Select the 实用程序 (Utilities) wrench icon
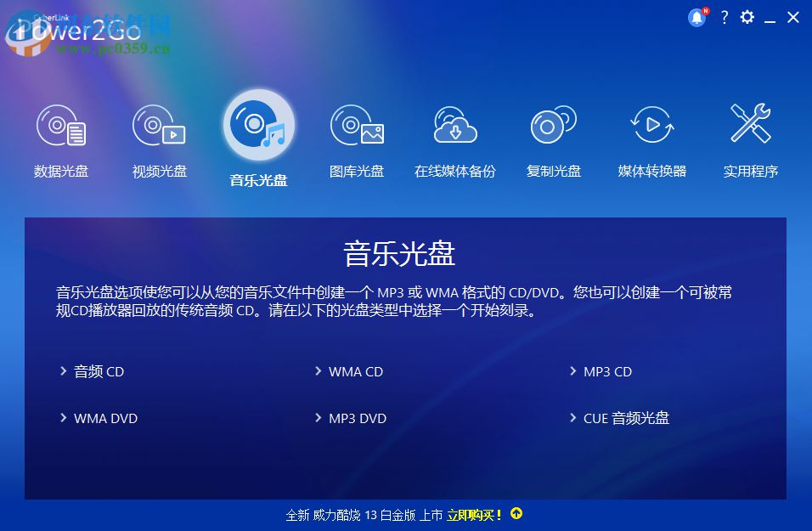812x531 pixels. pyautogui.click(x=750, y=126)
